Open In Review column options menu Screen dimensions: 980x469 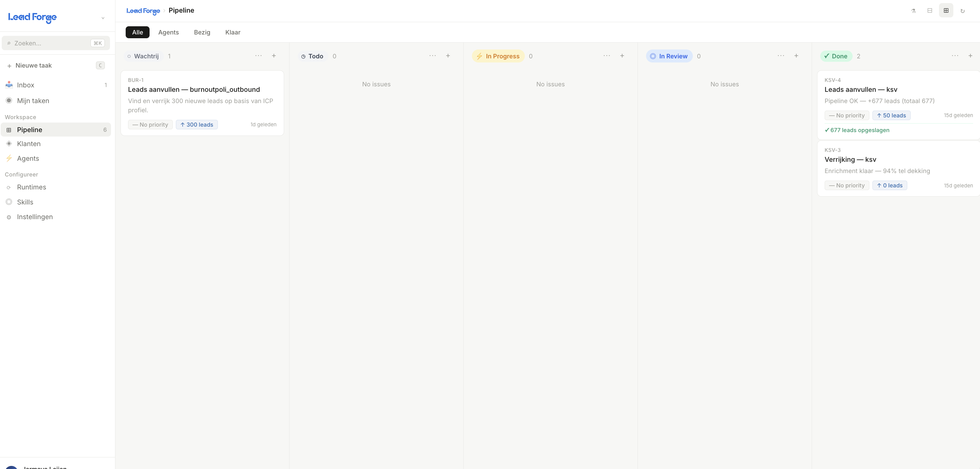[x=781, y=56]
